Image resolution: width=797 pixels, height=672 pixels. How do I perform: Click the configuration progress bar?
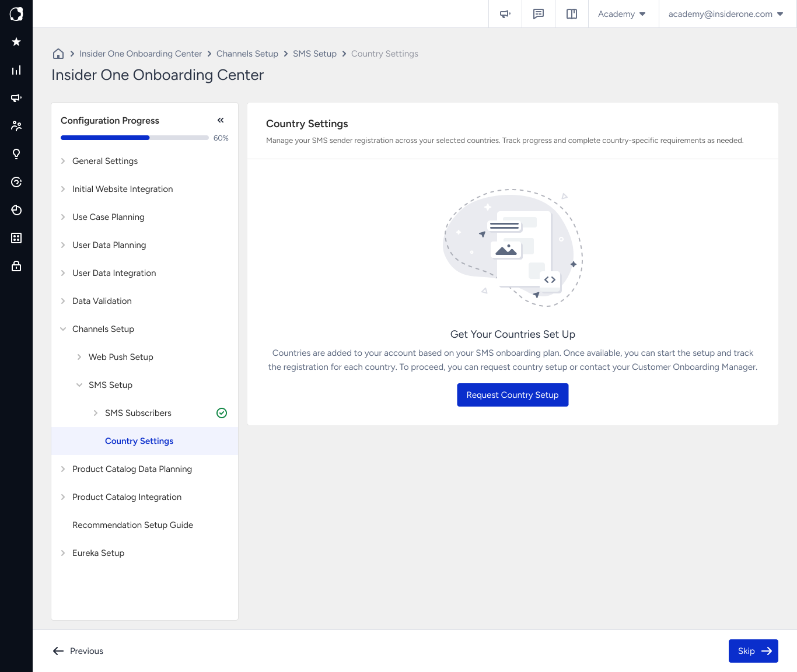tap(134, 138)
